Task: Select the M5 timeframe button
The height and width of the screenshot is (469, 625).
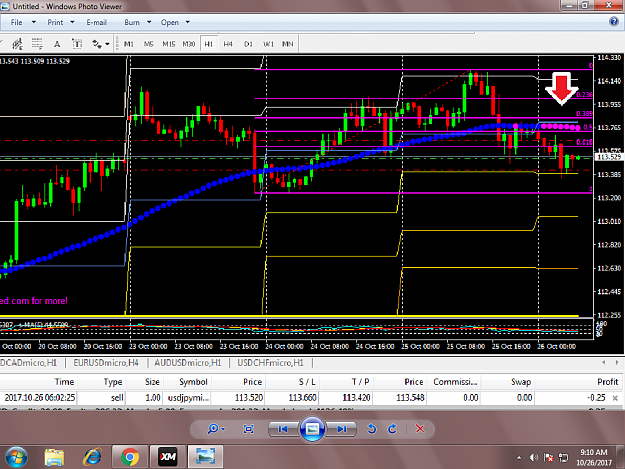Action: (x=149, y=44)
